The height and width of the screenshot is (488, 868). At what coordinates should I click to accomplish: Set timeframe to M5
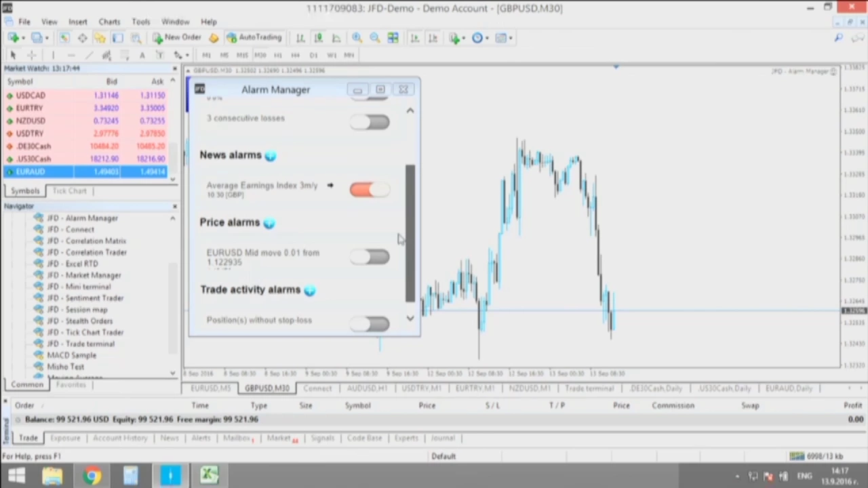point(224,55)
